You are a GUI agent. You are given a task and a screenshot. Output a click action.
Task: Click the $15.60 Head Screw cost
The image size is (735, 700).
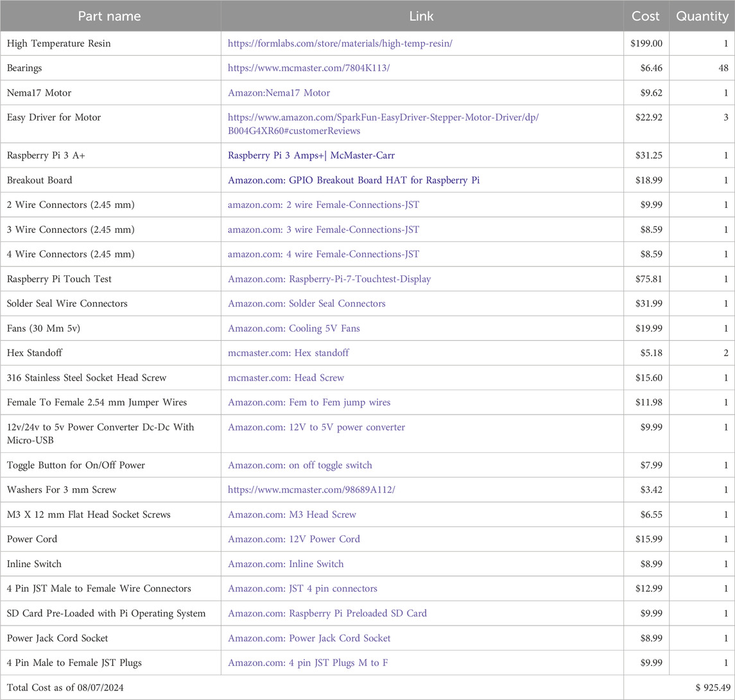coord(649,378)
